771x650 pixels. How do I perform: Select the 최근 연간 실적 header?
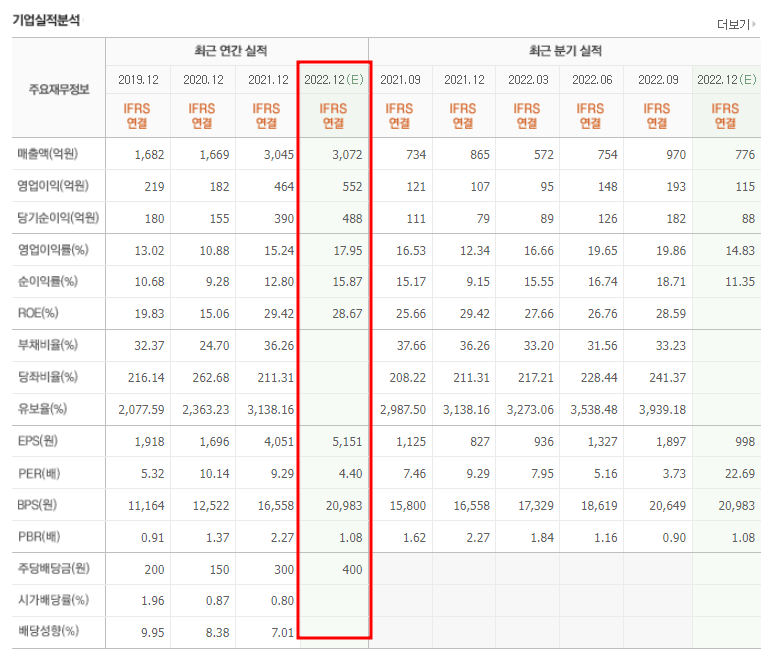coord(231,51)
